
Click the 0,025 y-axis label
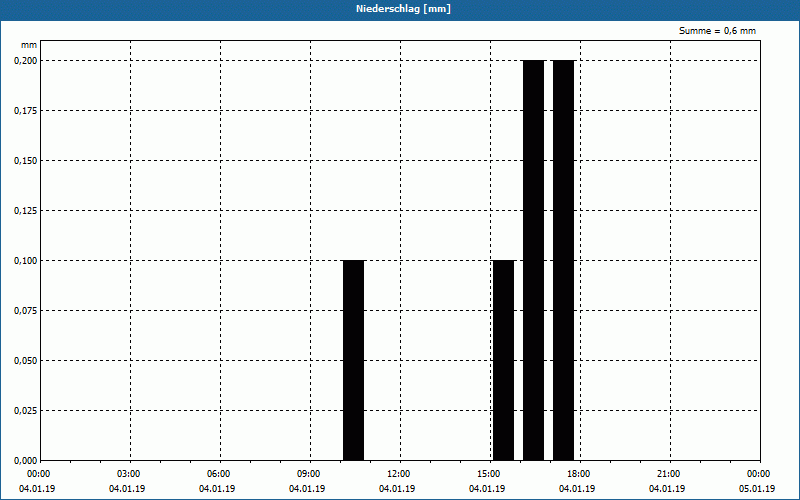pos(26,411)
